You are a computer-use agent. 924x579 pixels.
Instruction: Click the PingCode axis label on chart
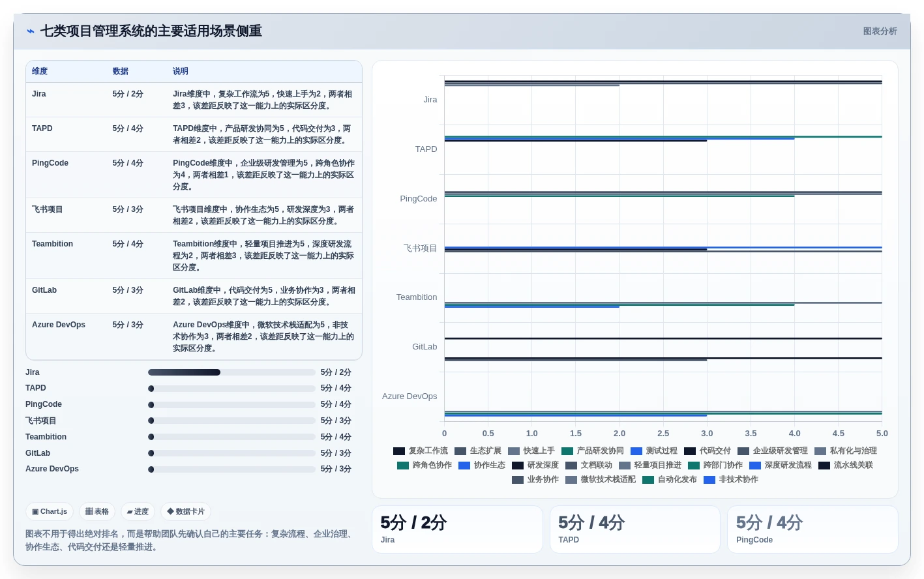pyautogui.click(x=419, y=199)
